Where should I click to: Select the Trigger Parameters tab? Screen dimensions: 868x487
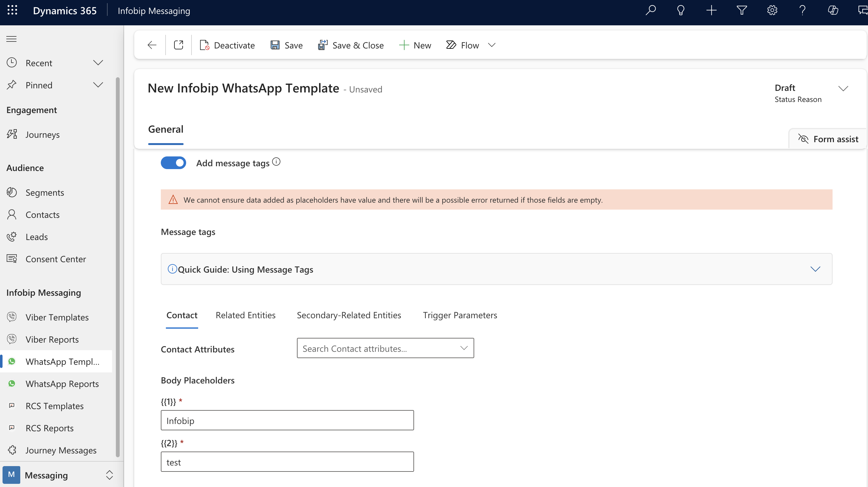460,315
